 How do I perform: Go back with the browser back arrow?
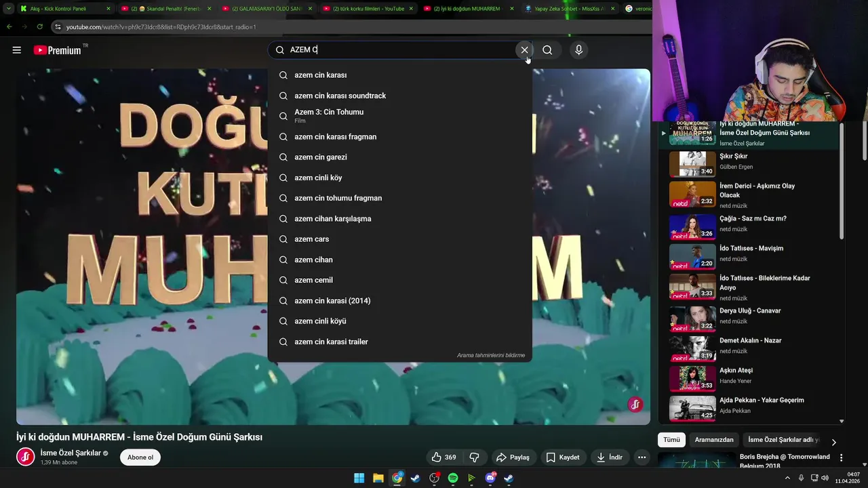[x=9, y=27]
